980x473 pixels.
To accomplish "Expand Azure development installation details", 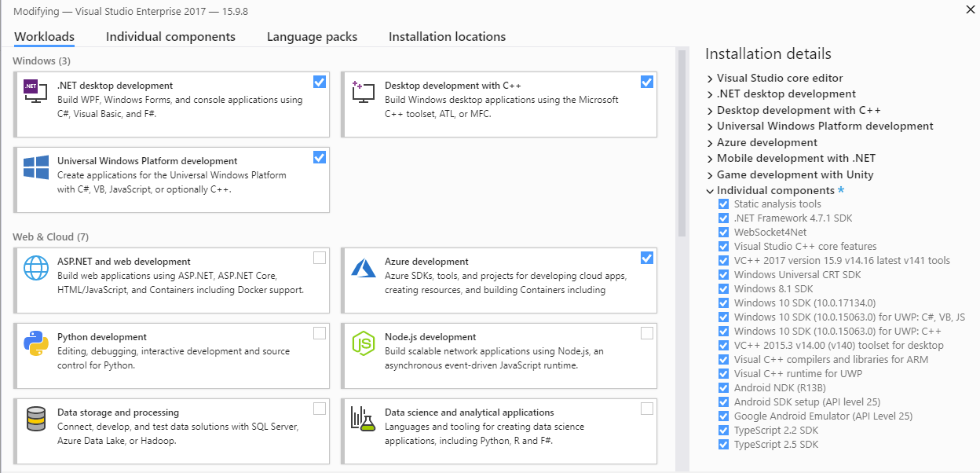I will (710, 143).
